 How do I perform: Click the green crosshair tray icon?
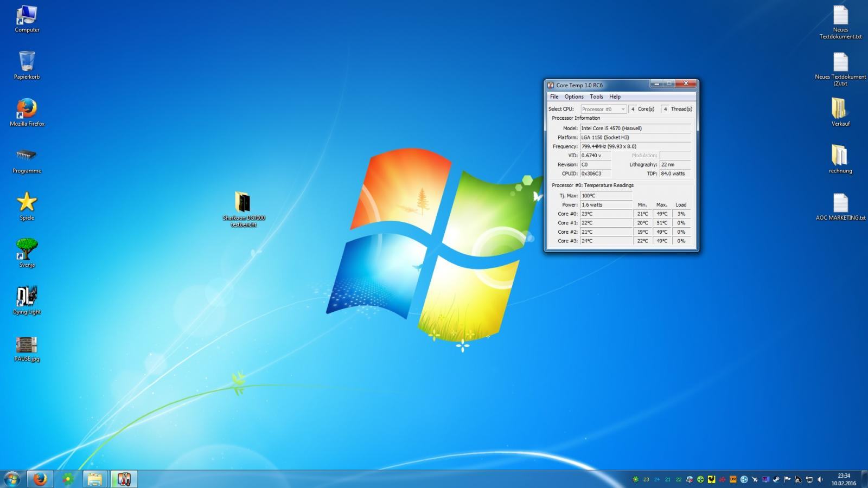click(700, 479)
